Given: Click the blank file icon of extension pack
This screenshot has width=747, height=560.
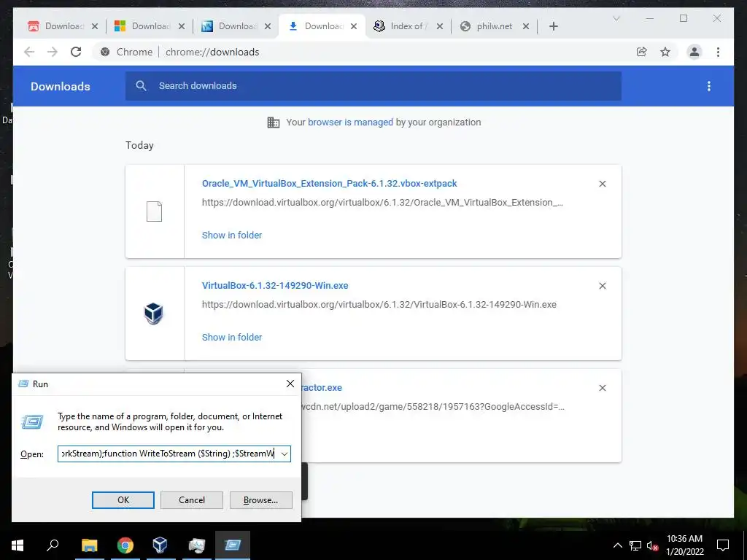Looking at the screenshot, I should 154,211.
